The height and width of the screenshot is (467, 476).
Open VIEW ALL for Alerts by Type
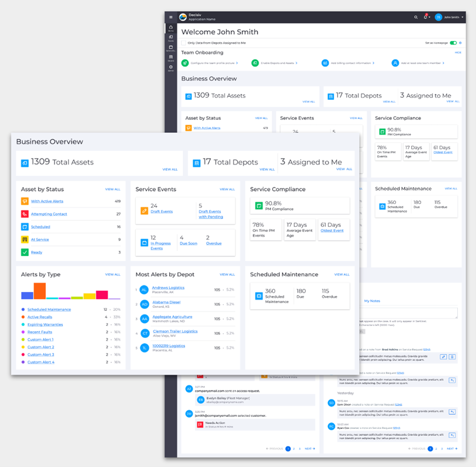pyautogui.click(x=112, y=274)
